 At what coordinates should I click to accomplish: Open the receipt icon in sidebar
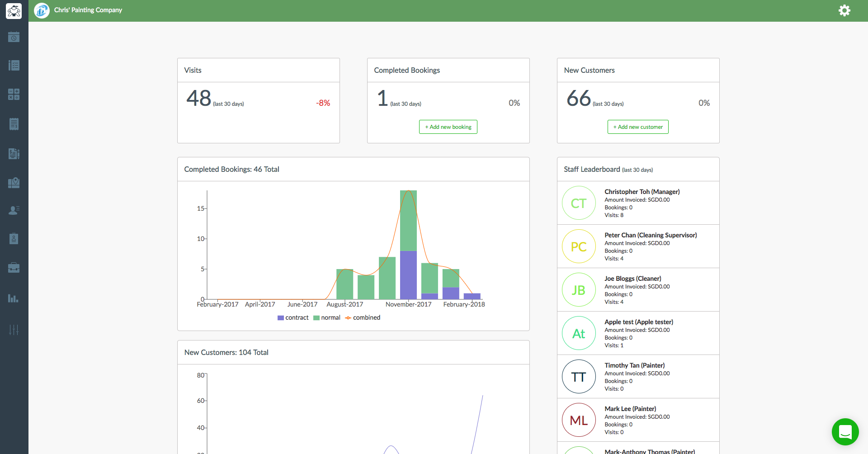click(14, 123)
